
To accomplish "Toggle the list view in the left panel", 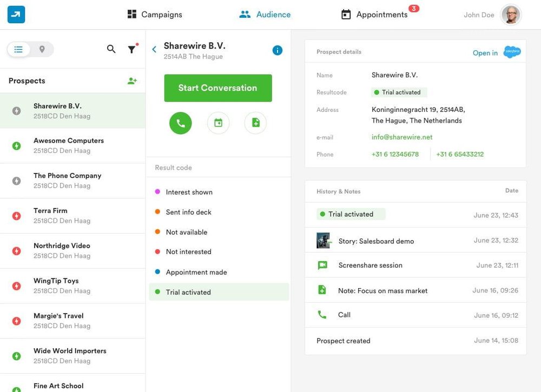I will 18,49.
